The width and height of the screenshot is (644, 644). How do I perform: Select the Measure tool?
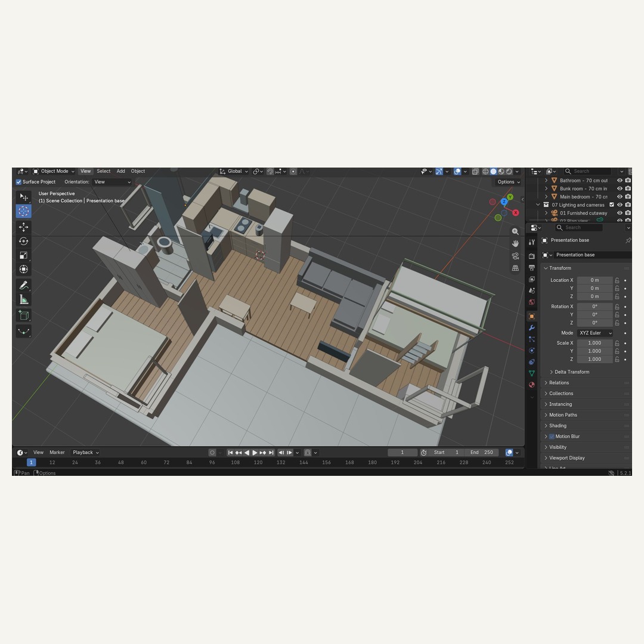[23, 299]
